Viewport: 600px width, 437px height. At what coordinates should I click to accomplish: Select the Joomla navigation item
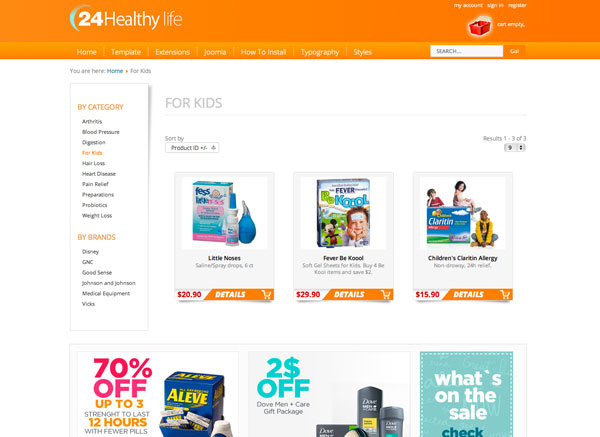(215, 52)
